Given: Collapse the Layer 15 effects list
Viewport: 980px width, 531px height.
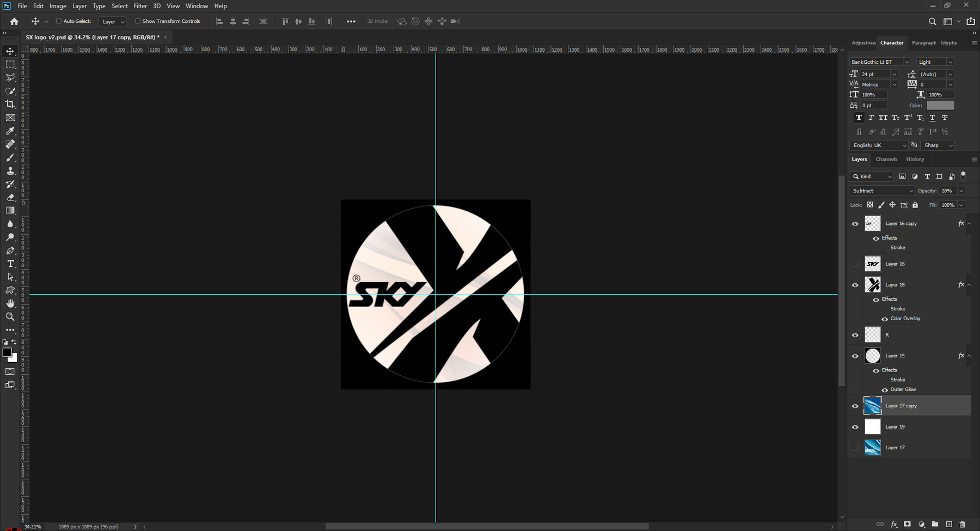Looking at the screenshot, I should (969, 355).
